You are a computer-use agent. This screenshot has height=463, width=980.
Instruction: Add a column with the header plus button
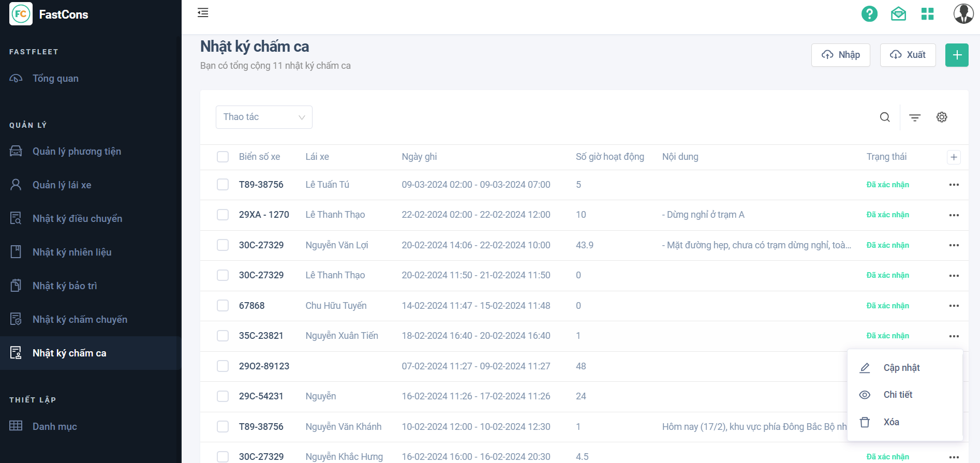coord(954,157)
